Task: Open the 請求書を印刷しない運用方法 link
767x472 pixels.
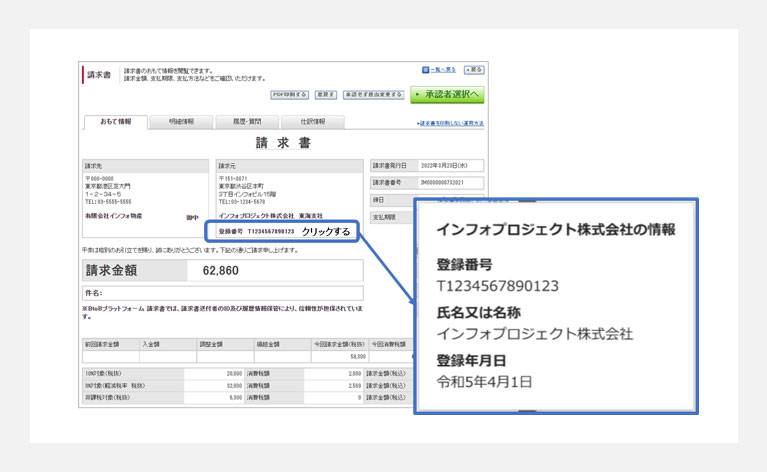Action: click(x=450, y=123)
